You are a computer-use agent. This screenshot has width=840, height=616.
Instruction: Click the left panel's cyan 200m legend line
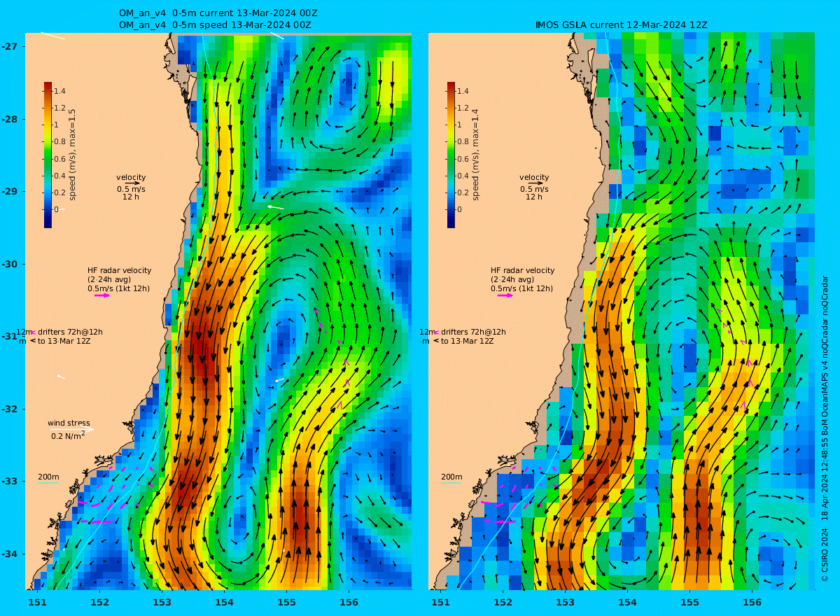pyautogui.click(x=48, y=483)
